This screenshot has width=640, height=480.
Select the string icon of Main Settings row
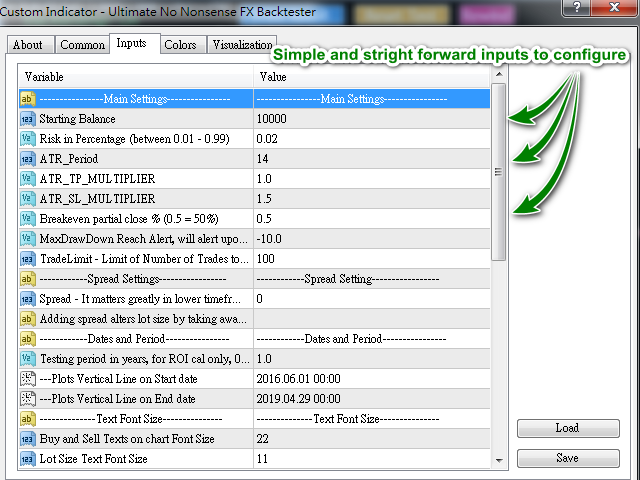point(27,99)
